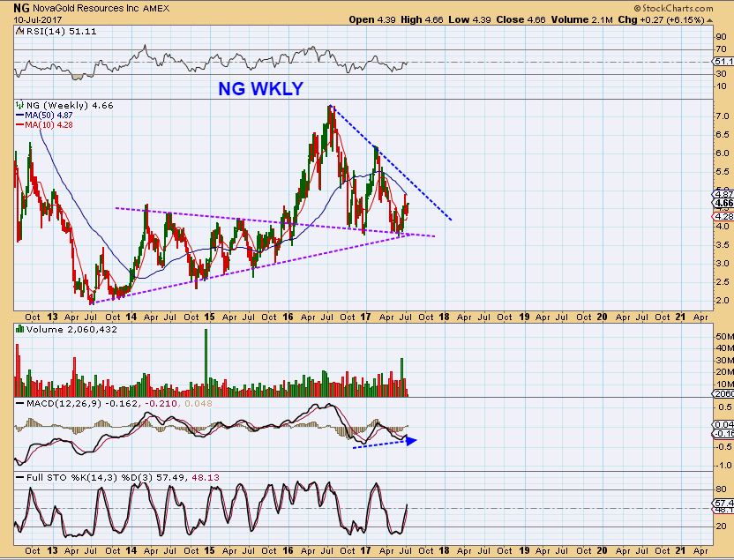Click the 4.66 last price tag on right axis
The image size is (734, 560).
tap(724, 203)
